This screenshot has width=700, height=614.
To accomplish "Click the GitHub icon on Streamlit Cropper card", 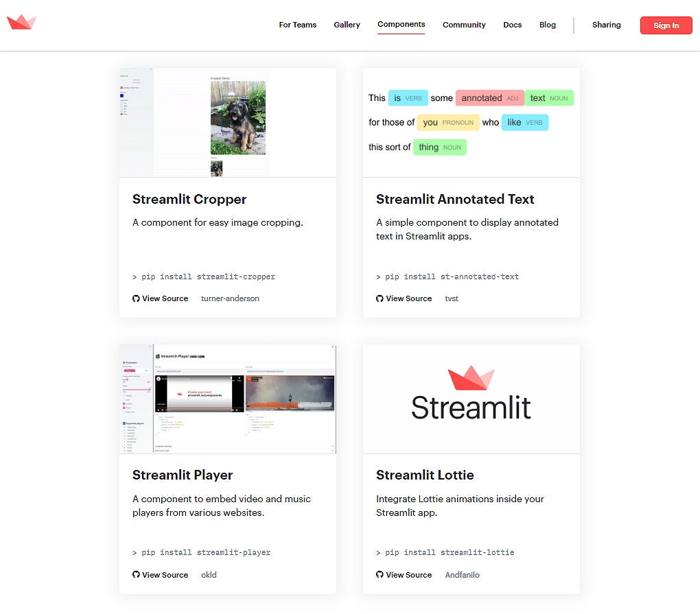I will tap(136, 298).
